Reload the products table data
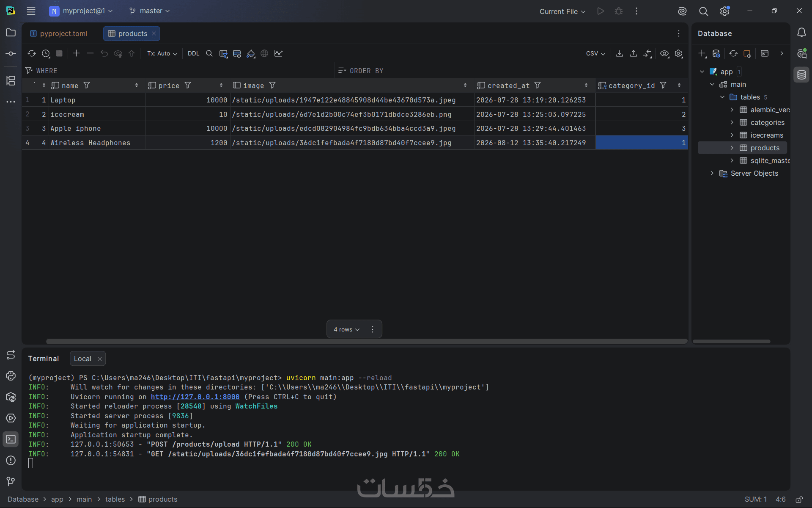This screenshot has width=812, height=508. point(32,53)
